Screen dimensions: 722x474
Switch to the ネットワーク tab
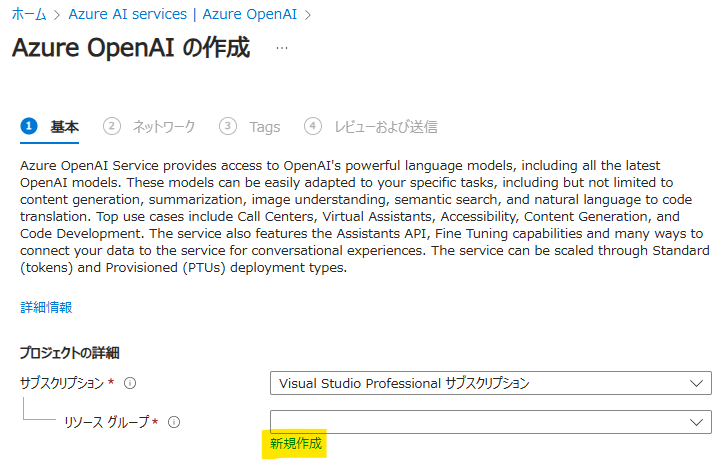pos(164,127)
